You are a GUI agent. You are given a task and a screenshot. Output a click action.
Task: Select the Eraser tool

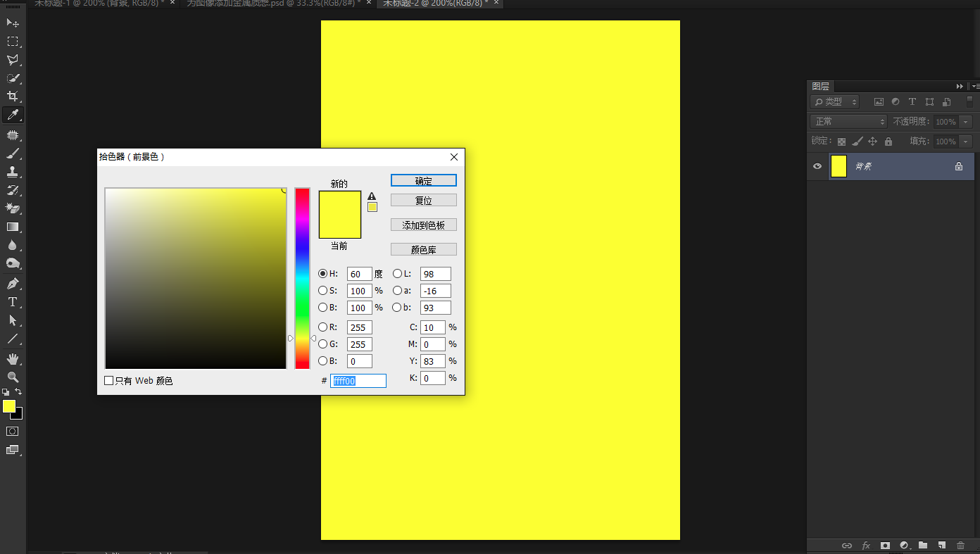click(13, 208)
